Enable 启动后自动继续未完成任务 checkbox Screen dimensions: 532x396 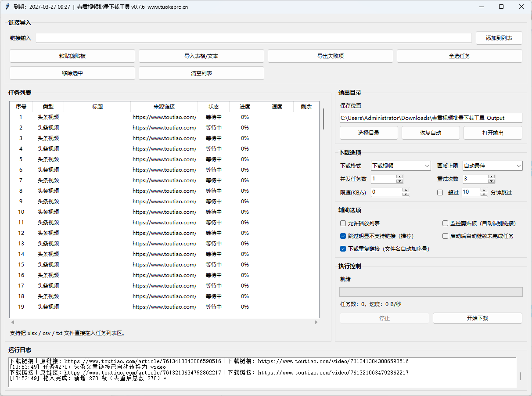(446, 236)
